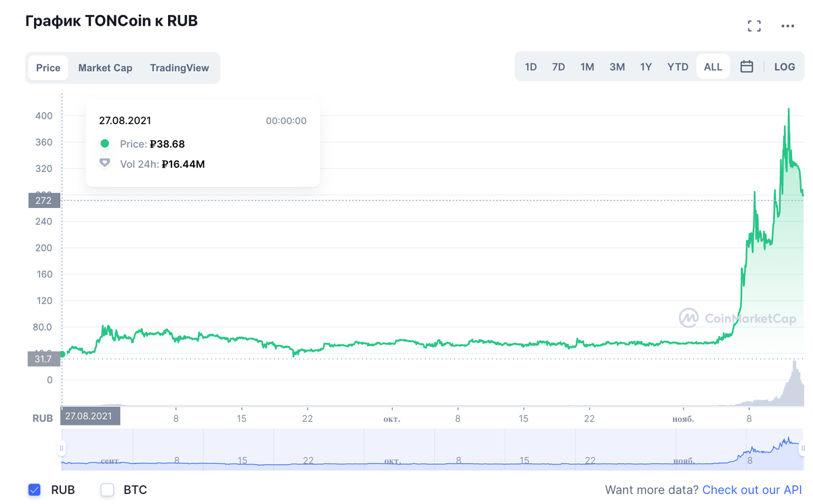Select the ALL time range

713,66
